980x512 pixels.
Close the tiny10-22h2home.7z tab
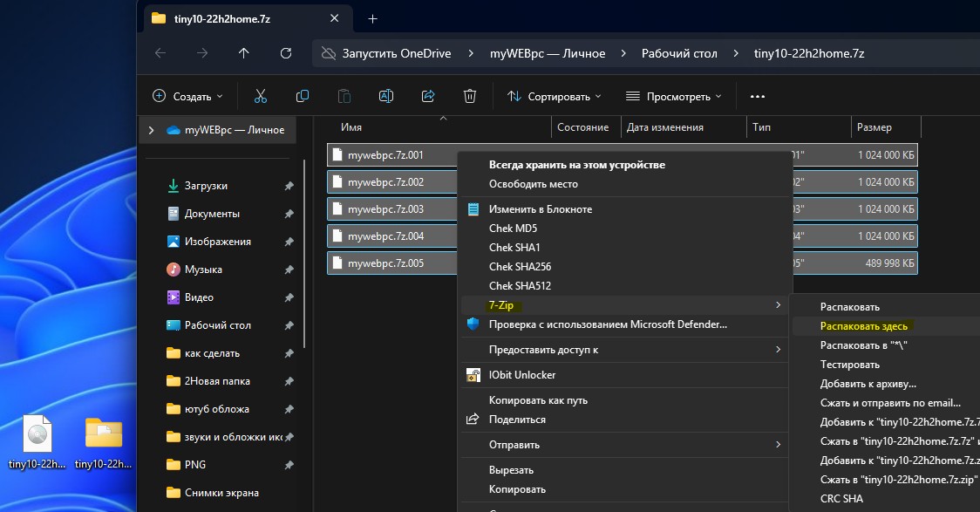point(335,19)
